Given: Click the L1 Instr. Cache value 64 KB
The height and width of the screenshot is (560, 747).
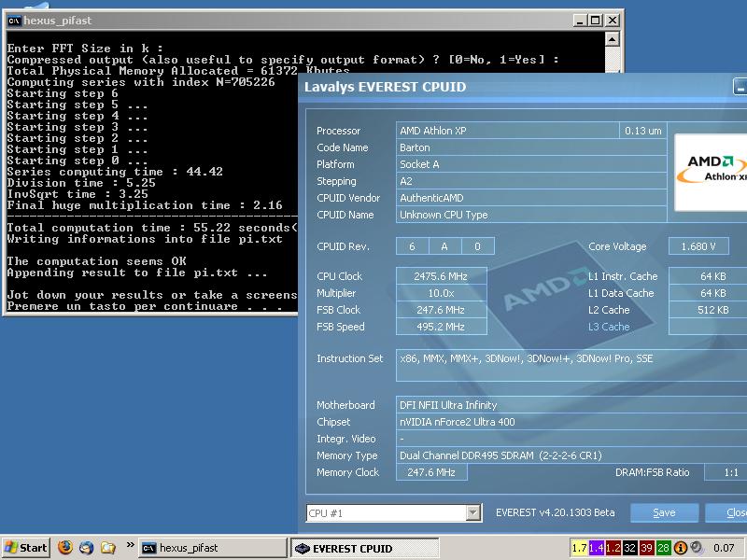Looking at the screenshot, I should (708, 276).
